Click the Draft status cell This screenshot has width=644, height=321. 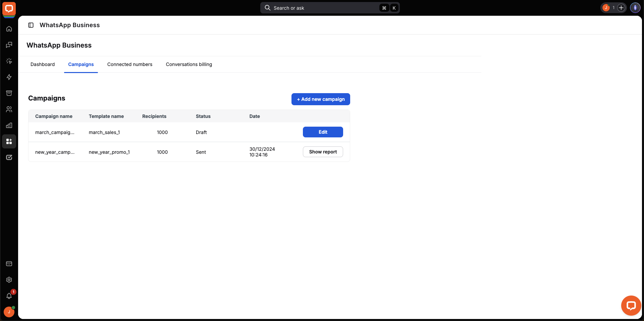coord(201,132)
